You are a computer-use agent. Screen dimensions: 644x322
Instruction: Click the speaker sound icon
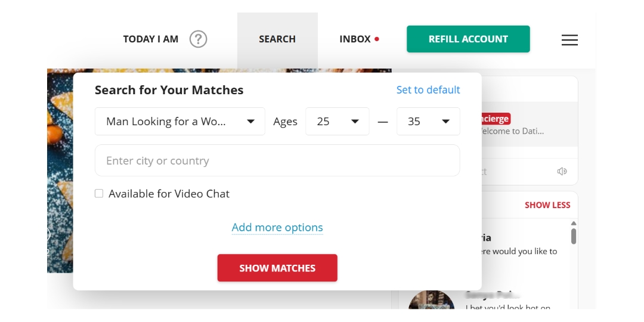562,172
